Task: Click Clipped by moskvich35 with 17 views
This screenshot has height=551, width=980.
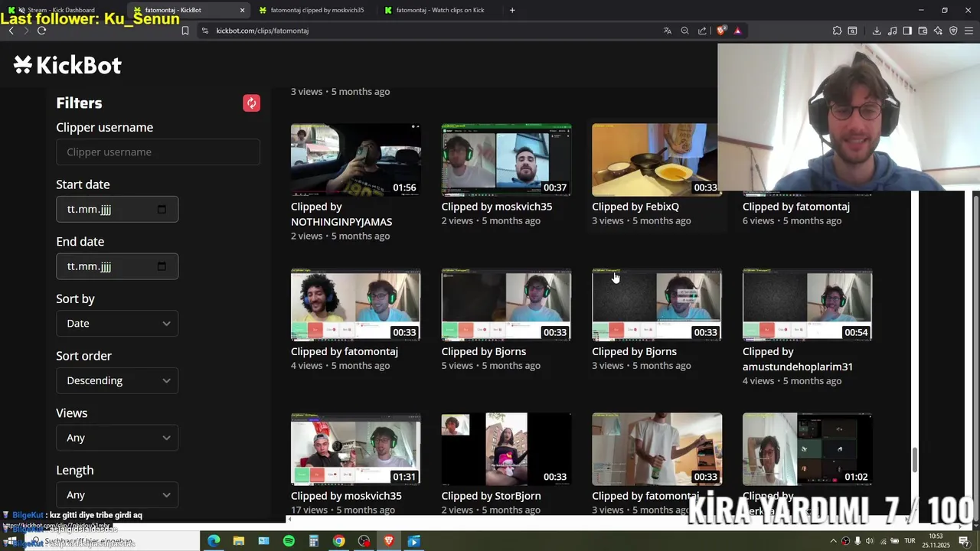Action: [x=346, y=496]
